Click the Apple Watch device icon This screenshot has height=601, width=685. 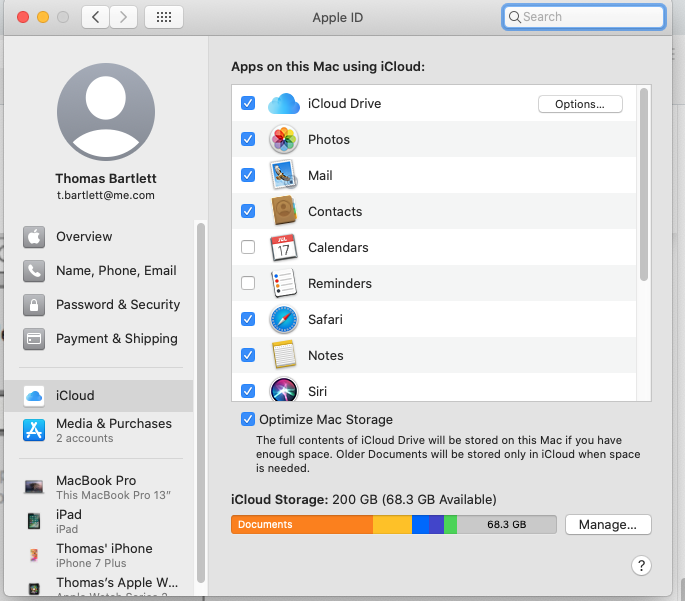pyautogui.click(x=34, y=589)
